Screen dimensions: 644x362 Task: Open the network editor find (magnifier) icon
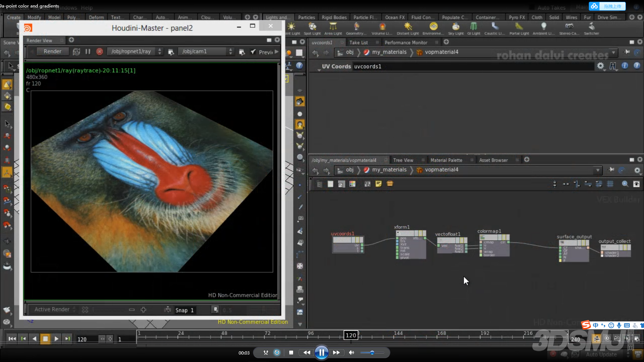click(x=625, y=184)
